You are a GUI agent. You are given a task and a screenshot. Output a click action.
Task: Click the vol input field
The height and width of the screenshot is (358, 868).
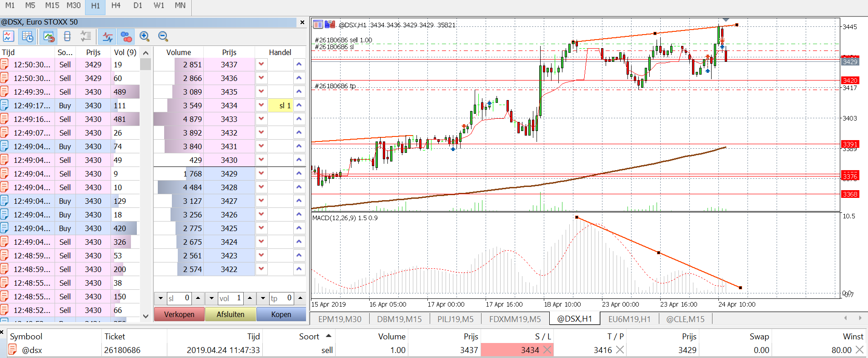[231, 298]
